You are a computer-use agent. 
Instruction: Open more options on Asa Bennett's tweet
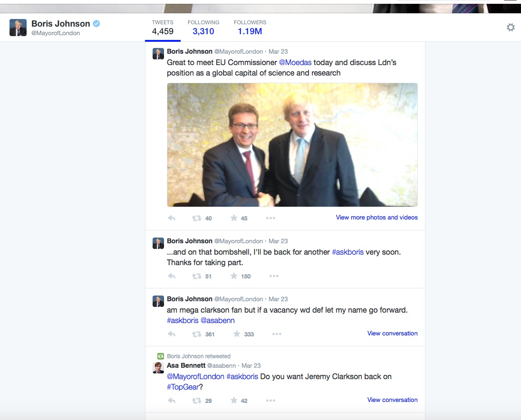270,401
